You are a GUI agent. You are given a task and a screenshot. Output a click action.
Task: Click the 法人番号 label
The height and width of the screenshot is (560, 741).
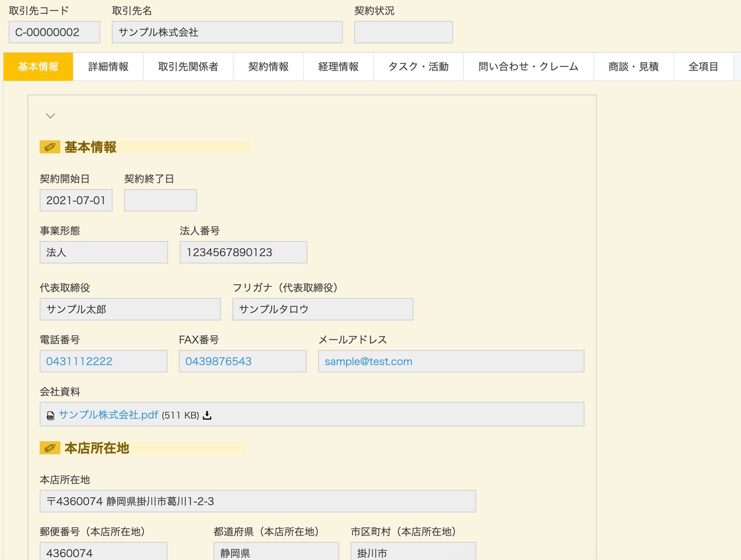[200, 231]
